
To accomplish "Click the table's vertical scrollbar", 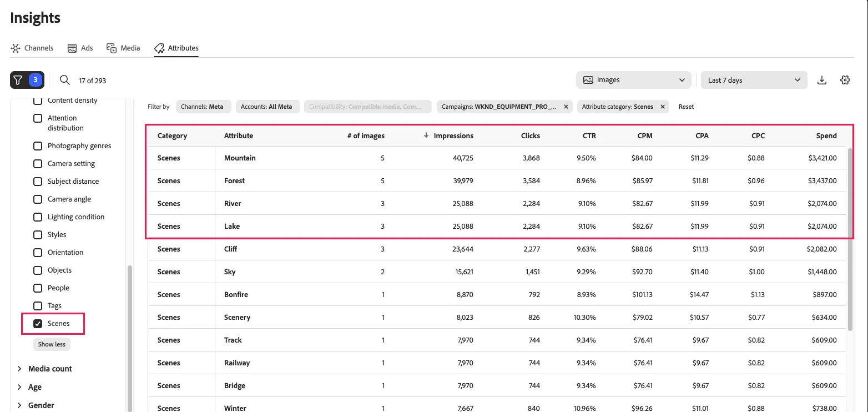I will (851, 239).
